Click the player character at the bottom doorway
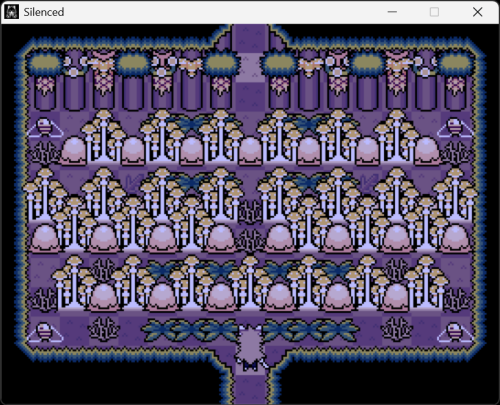Image resolution: width=500 pixels, height=405 pixels. click(x=250, y=348)
